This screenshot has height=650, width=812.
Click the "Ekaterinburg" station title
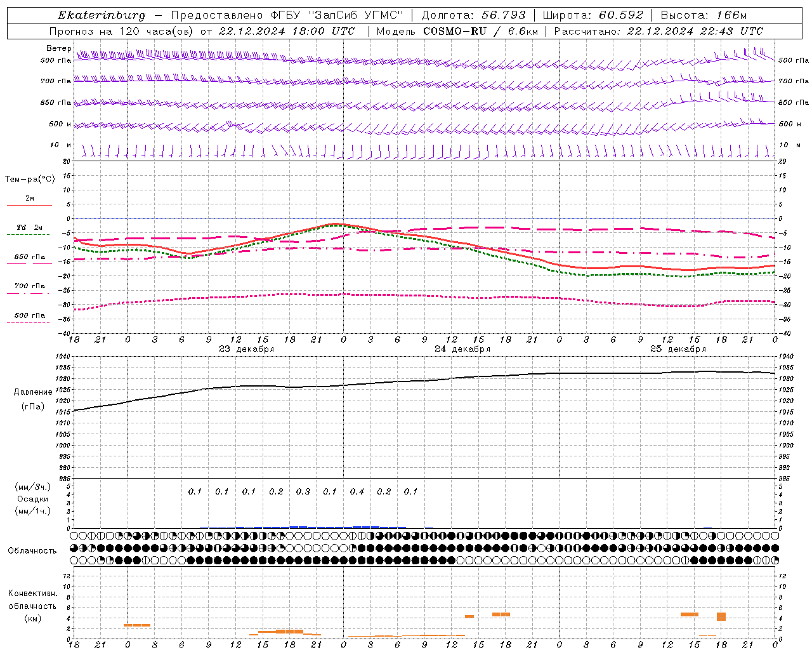tap(101, 15)
